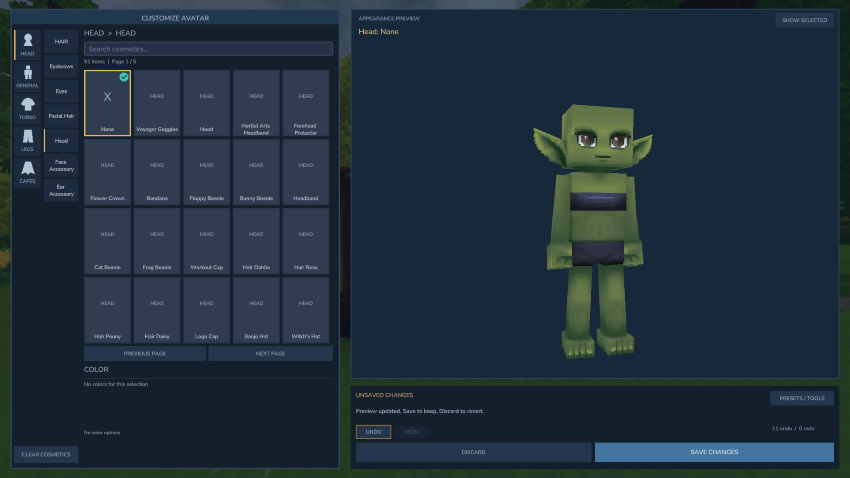850x478 pixels.
Task: Open the Torso shirt category icon
Action: click(28, 108)
